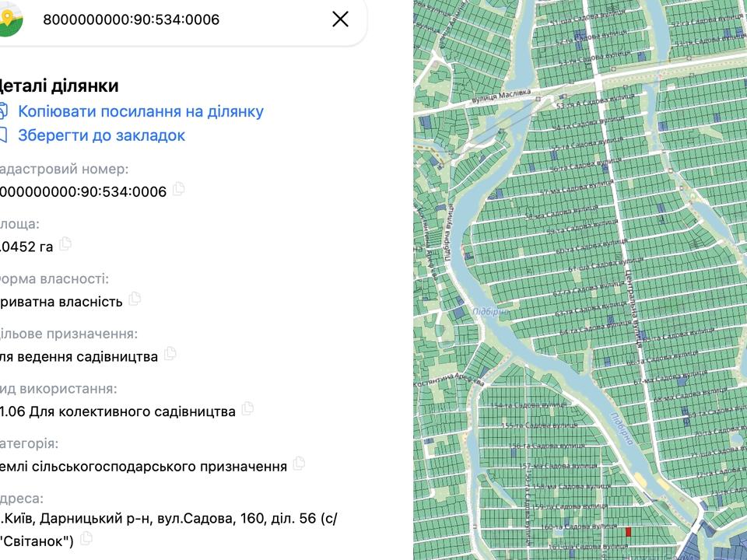Image resolution: width=747 pixels, height=560 pixels.
Task: Clear the cadastral number search field
Action: [x=340, y=19]
